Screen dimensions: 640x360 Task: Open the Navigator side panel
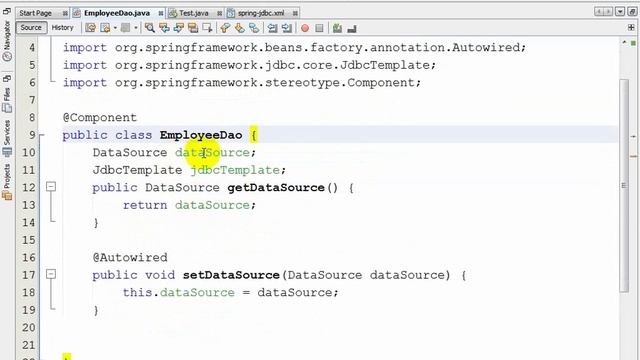coord(7,41)
